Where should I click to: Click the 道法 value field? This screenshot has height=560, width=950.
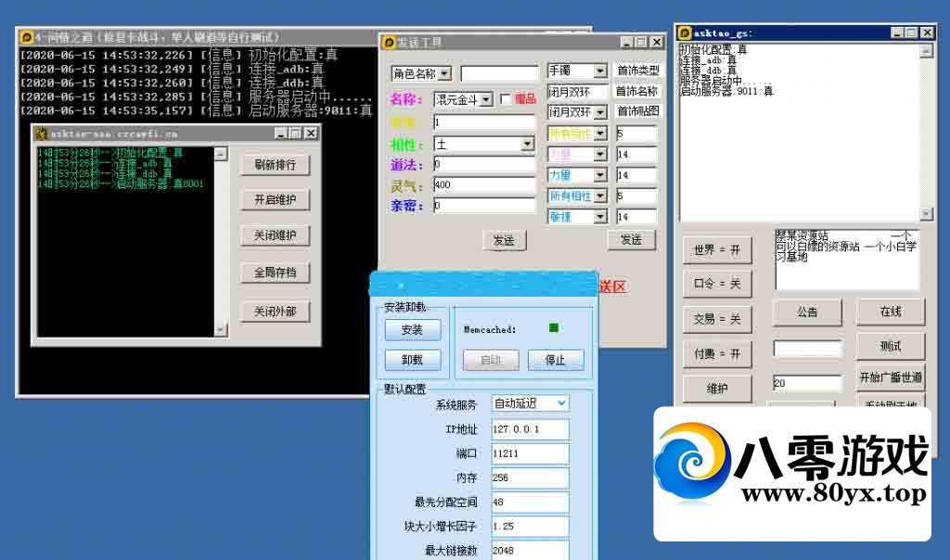[484, 164]
